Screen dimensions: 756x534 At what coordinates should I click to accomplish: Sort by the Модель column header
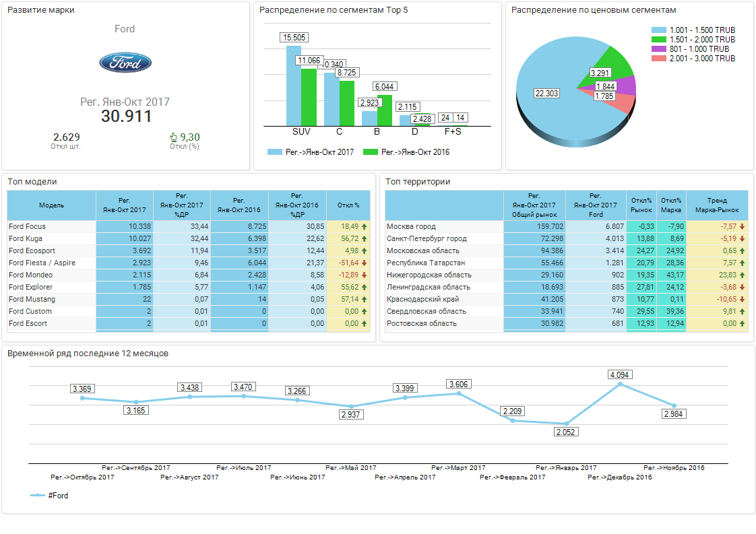click(x=51, y=205)
